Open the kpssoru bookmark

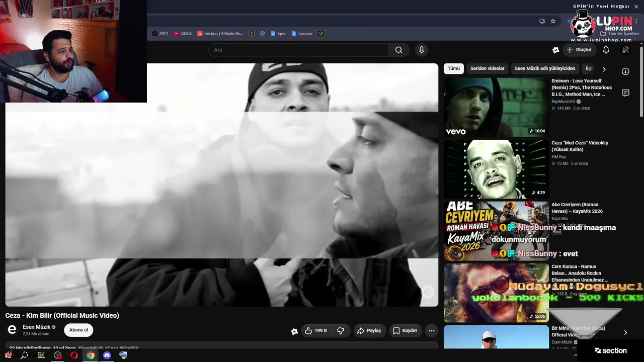coord(302,34)
